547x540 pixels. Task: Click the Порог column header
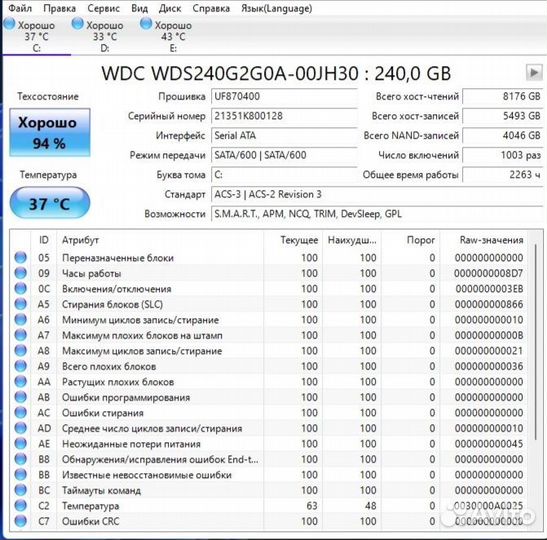coord(411,240)
